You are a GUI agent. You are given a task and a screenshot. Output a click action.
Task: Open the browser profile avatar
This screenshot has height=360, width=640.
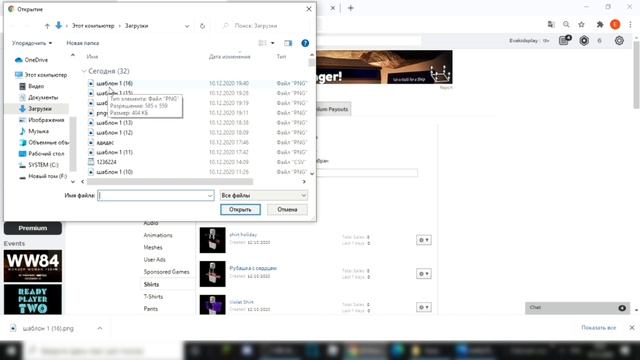click(615, 24)
